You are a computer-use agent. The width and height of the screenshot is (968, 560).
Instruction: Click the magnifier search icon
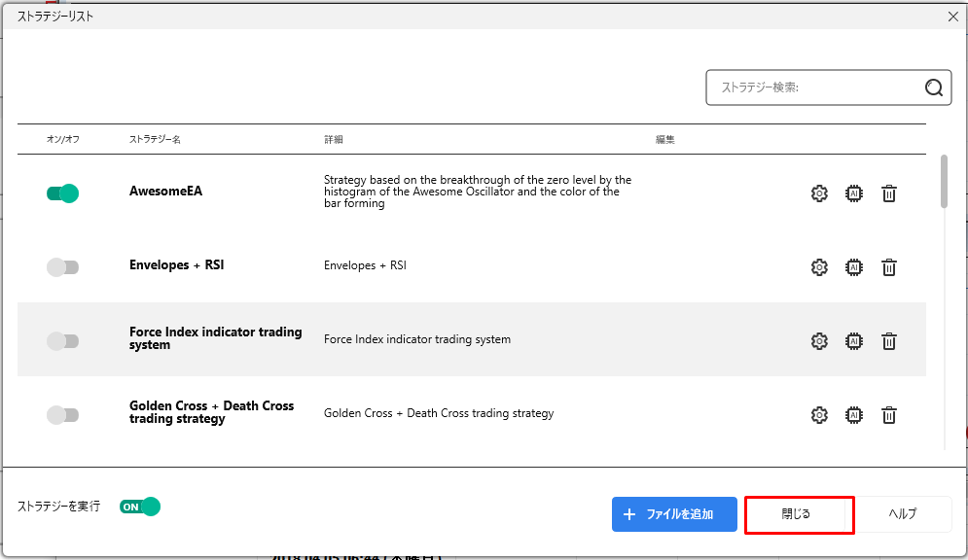point(933,87)
